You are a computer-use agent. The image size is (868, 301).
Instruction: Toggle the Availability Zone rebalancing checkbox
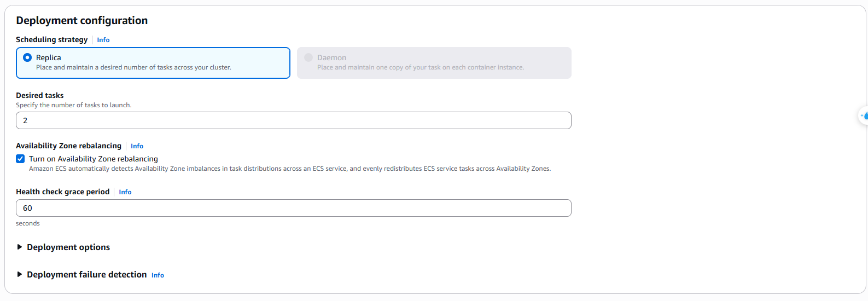coord(20,159)
